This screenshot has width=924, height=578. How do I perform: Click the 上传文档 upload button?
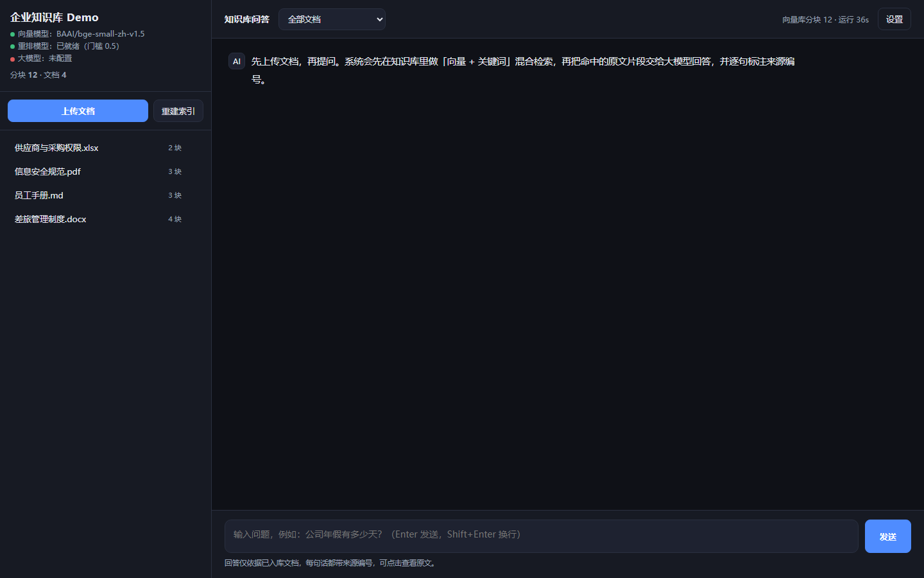tap(78, 111)
